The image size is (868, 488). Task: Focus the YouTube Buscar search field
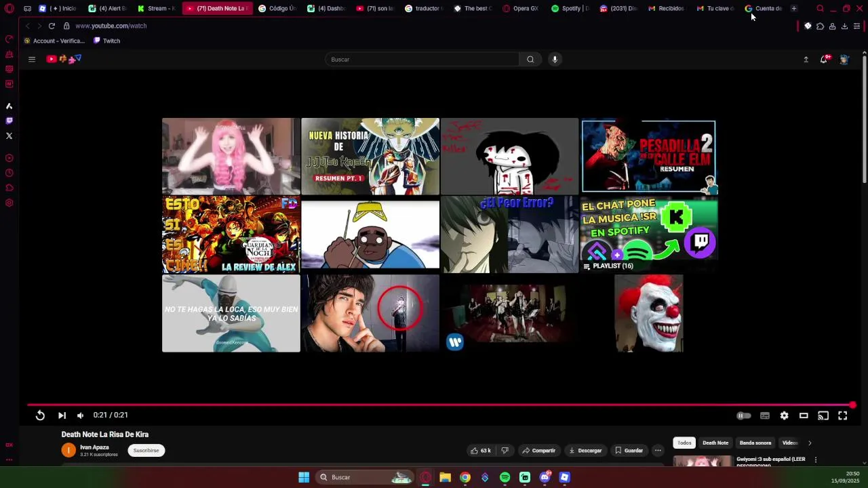422,60
